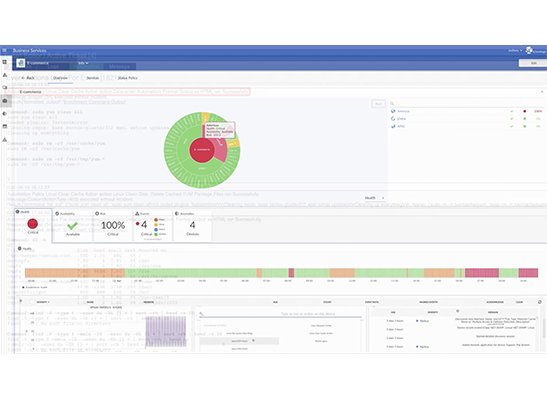
Task: Open the user account dropdown in top bar
Action: 515,51
